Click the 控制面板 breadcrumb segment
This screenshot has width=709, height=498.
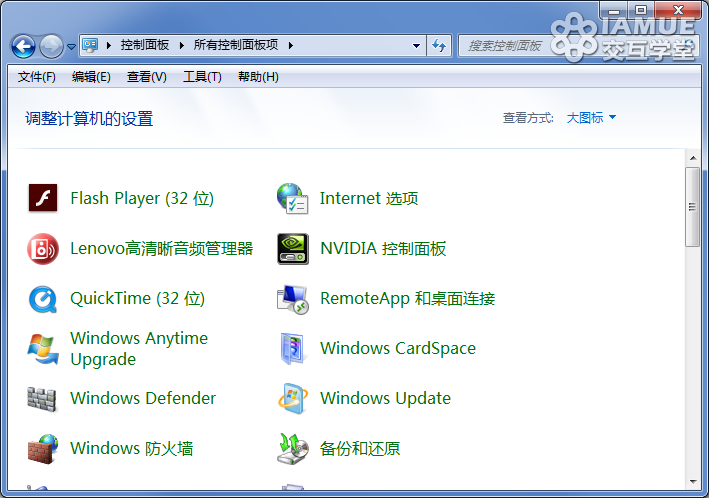click(145, 45)
